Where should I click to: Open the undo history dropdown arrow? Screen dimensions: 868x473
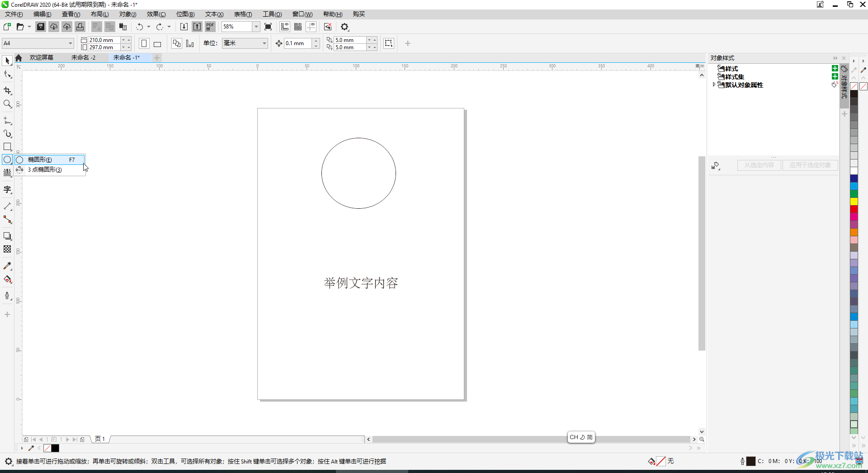[x=149, y=27]
